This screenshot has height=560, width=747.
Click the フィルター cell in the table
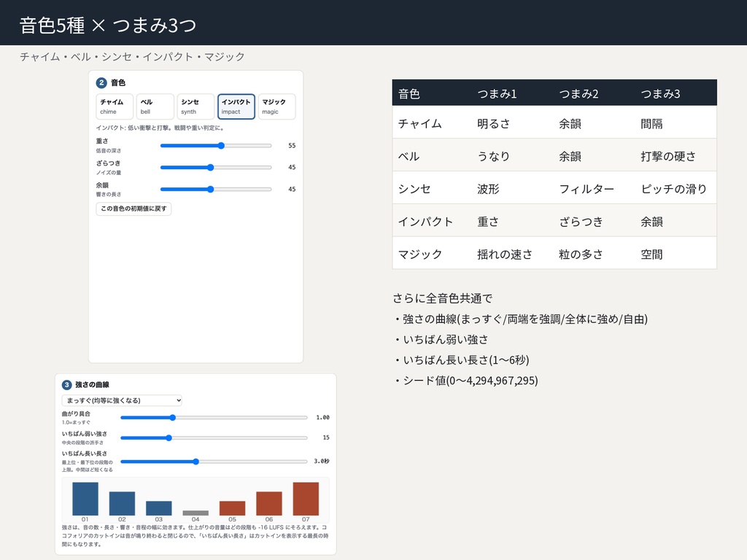pyautogui.click(x=587, y=189)
